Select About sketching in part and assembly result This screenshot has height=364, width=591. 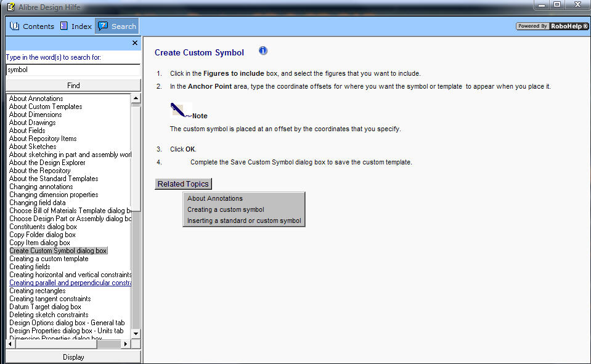coord(70,155)
